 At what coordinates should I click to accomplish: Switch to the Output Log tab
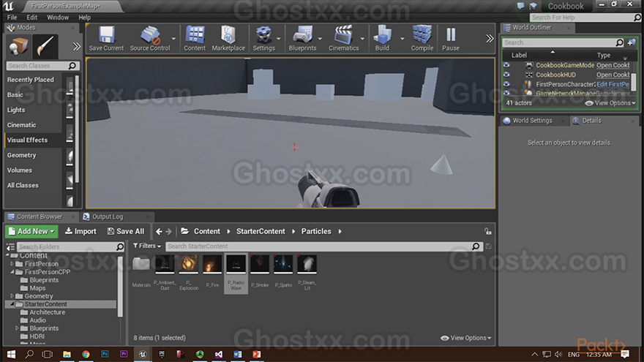pyautogui.click(x=107, y=216)
